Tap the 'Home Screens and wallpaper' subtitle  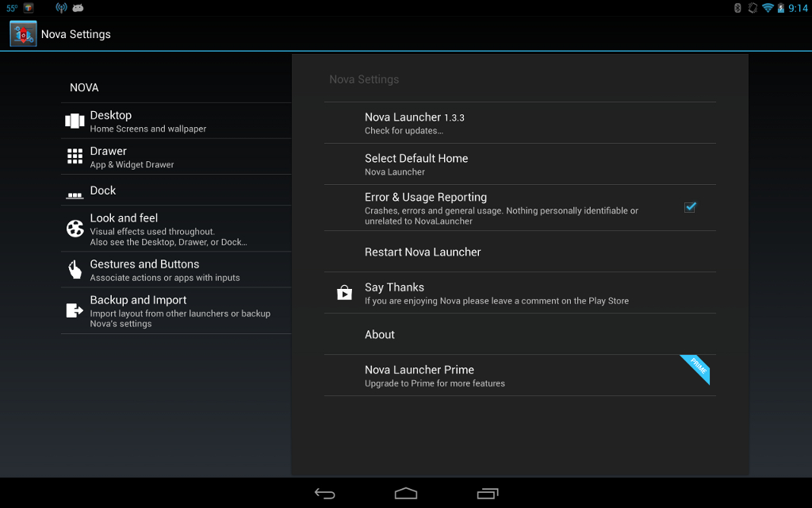click(x=148, y=129)
